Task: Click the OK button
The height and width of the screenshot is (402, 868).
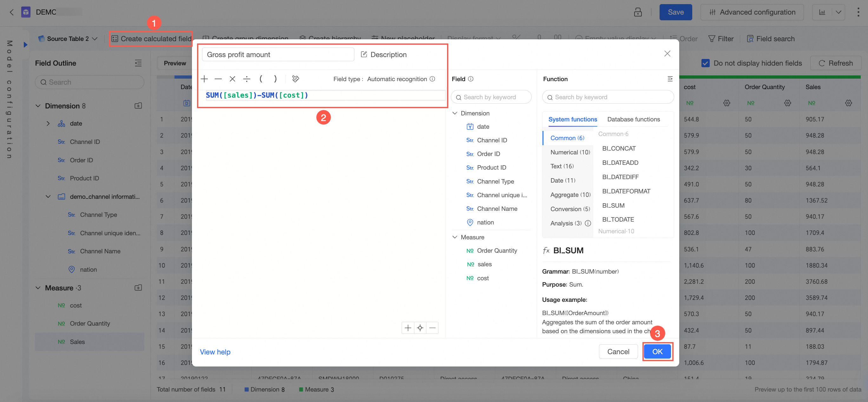Action: pos(657,352)
